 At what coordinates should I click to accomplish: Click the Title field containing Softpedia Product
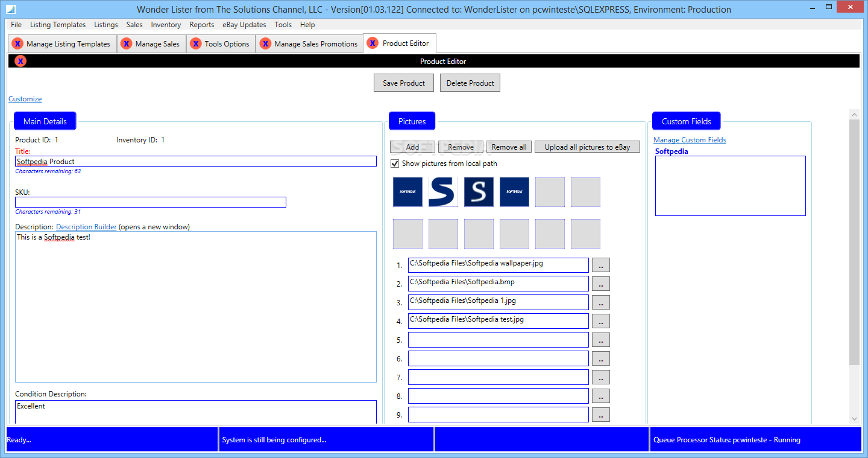[x=196, y=161]
